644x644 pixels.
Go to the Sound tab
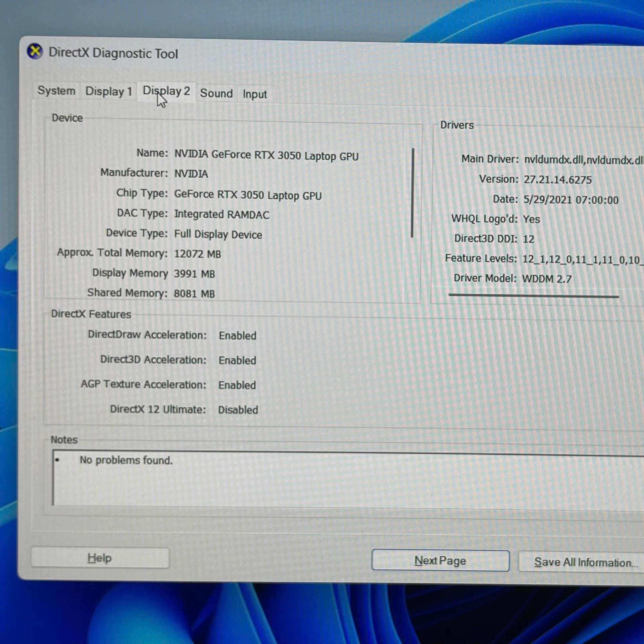coord(216,93)
